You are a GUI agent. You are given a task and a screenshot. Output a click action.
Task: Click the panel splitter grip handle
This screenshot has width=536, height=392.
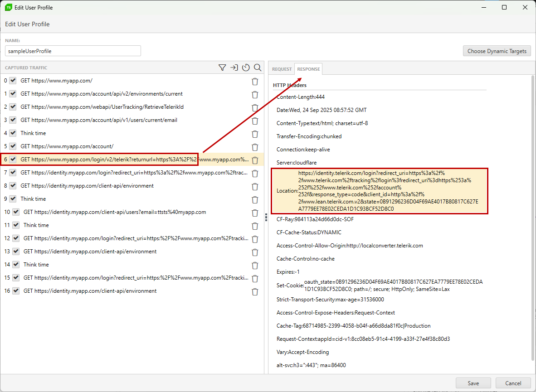click(x=266, y=218)
